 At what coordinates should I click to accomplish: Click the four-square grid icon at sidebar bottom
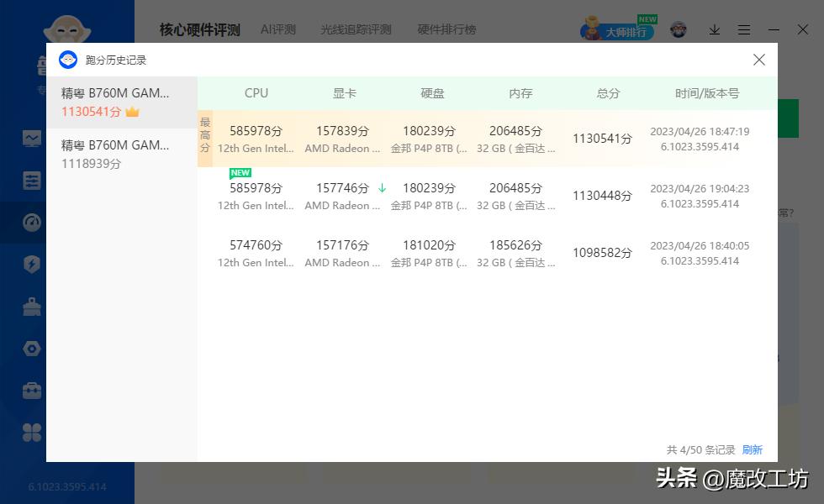pyautogui.click(x=31, y=432)
